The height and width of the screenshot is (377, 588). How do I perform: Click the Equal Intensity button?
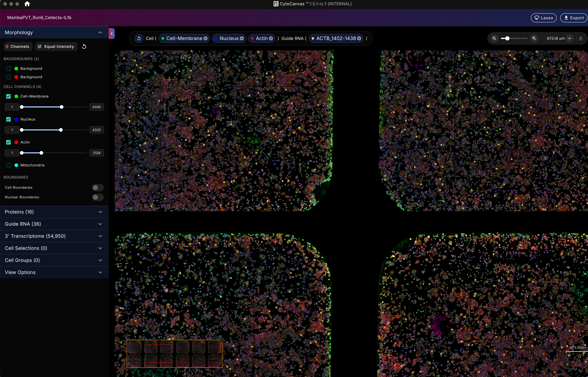pyautogui.click(x=56, y=47)
